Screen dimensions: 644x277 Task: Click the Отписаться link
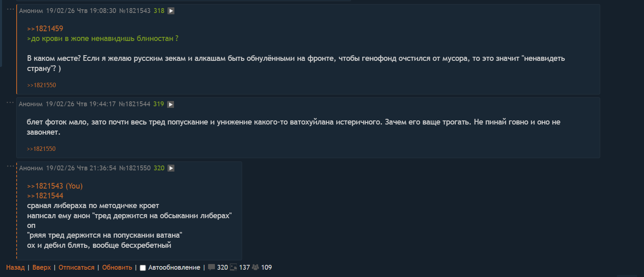[x=76, y=268]
